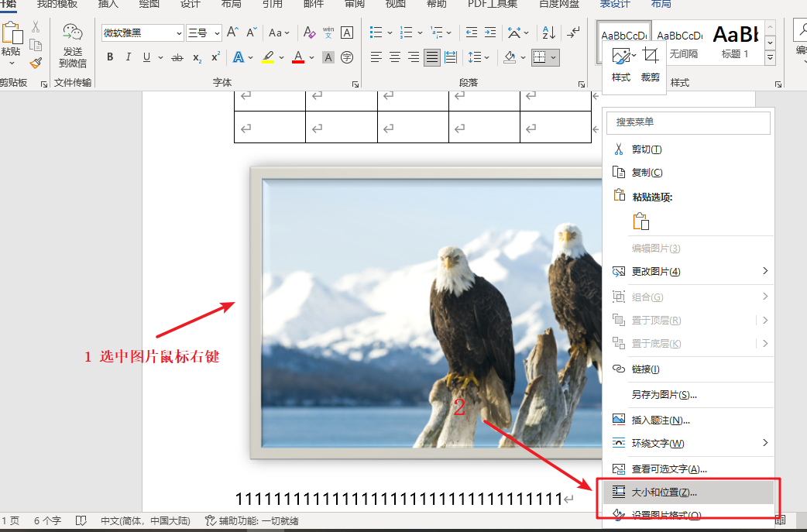
Task: Open Borders dropdown arrow
Action: pyautogui.click(x=553, y=57)
